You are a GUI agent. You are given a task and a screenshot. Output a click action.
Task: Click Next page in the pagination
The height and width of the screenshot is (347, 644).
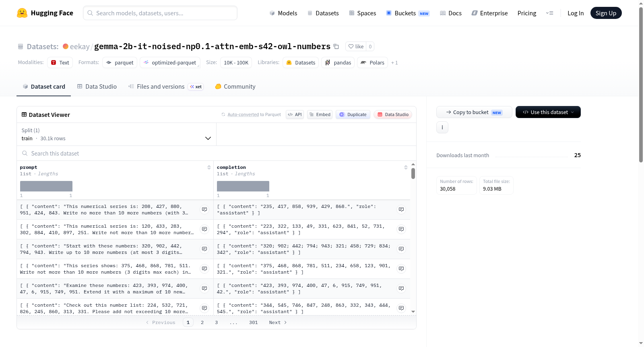coord(278,322)
